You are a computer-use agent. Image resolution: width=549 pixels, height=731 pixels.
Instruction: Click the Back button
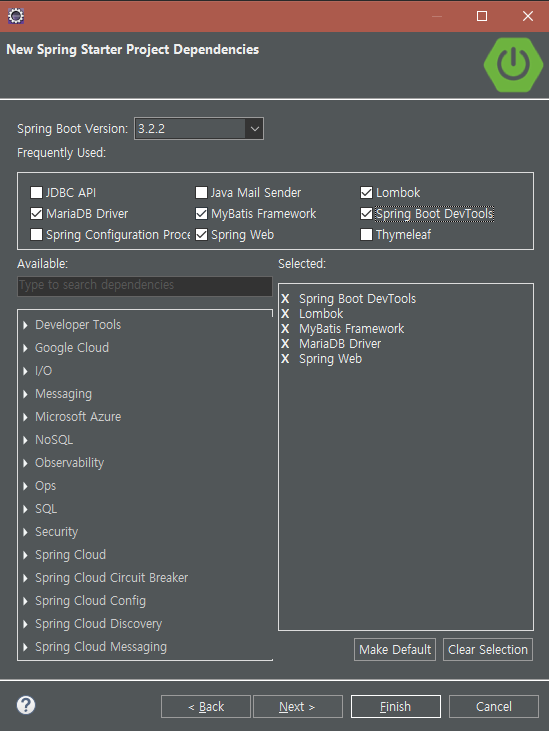(x=206, y=707)
